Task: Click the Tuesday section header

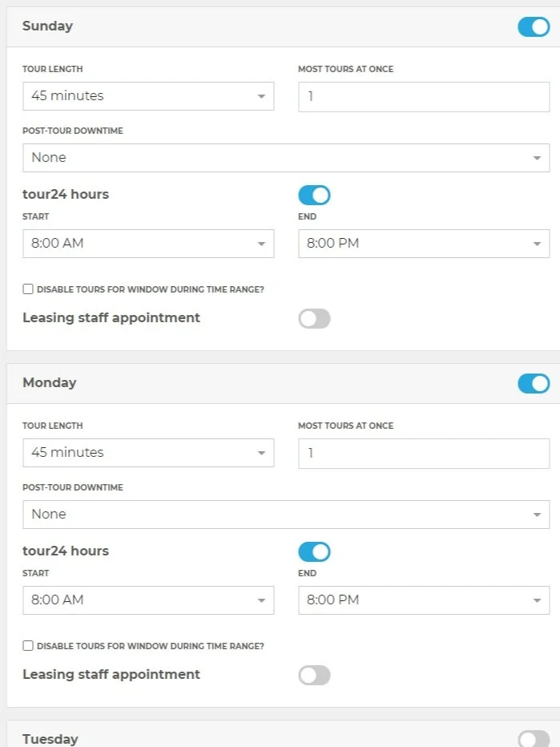Action: point(50,739)
